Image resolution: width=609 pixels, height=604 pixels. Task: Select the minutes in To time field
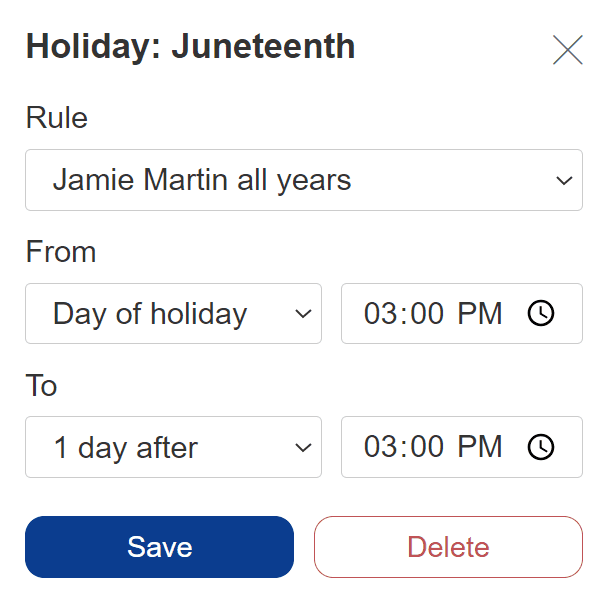click(x=427, y=447)
